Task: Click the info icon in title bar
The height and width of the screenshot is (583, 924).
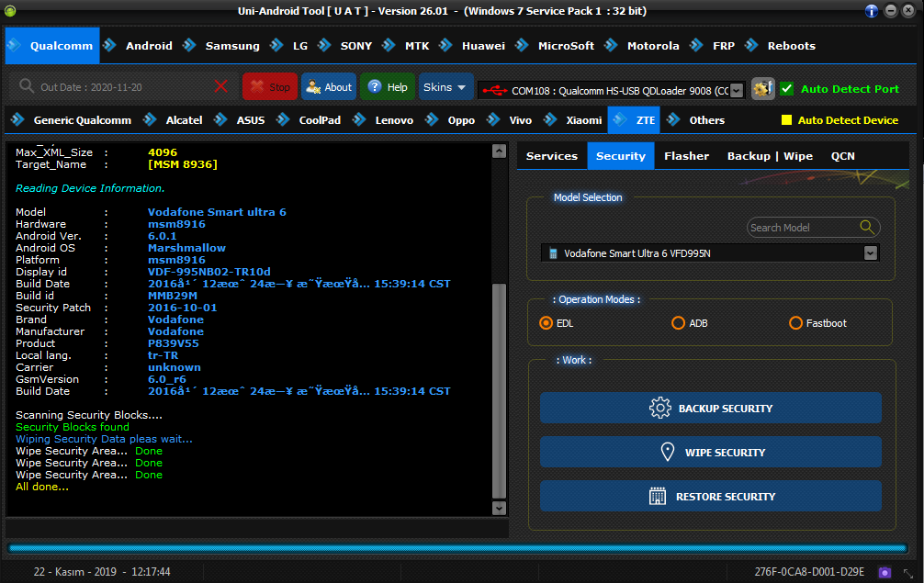Action: coord(872,11)
